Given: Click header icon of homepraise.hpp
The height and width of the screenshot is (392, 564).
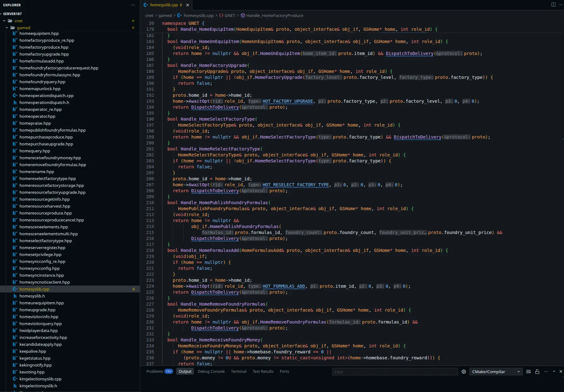Looking at the screenshot, I should pyautogui.click(x=15, y=123).
